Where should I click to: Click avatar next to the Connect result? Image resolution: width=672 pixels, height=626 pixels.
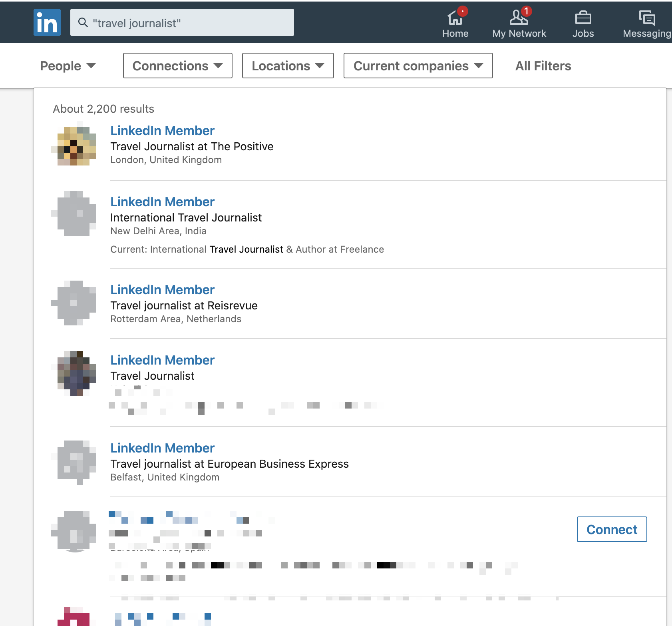74,531
